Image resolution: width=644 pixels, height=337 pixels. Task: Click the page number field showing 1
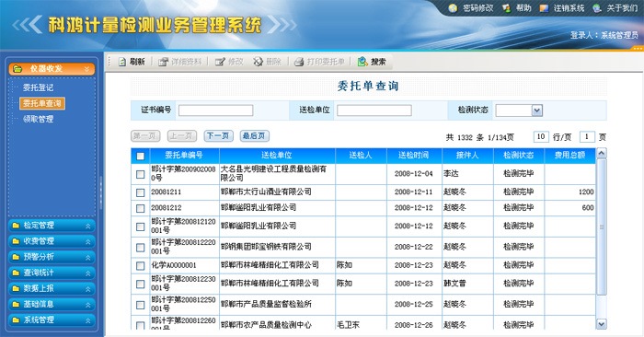587,136
